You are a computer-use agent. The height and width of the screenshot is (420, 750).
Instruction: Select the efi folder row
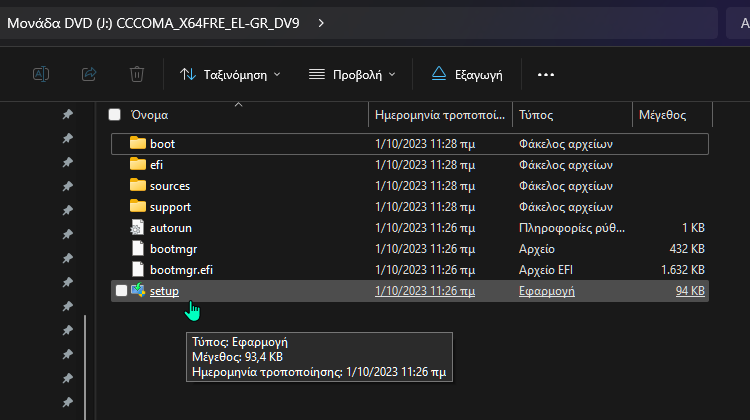pos(300,165)
